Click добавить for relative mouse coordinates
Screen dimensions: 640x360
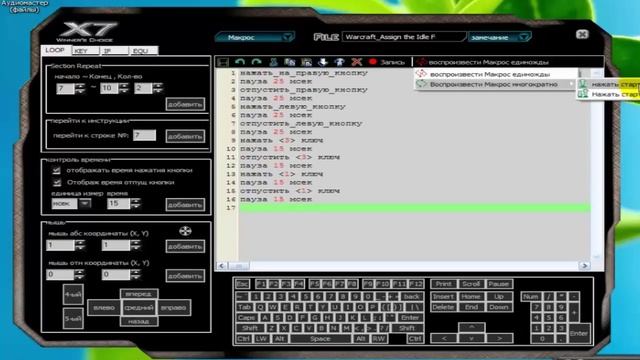pyautogui.click(x=185, y=276)
